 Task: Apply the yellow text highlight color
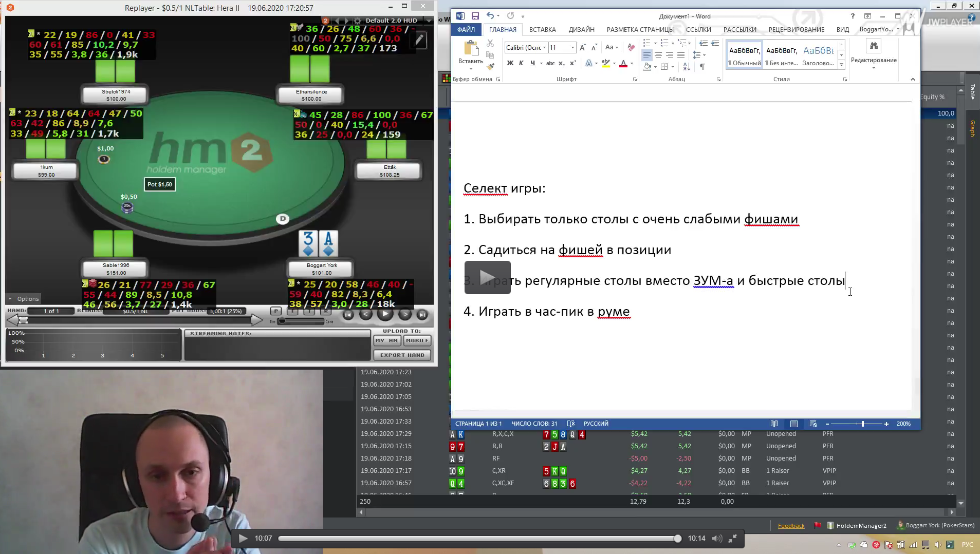point(606,63)
